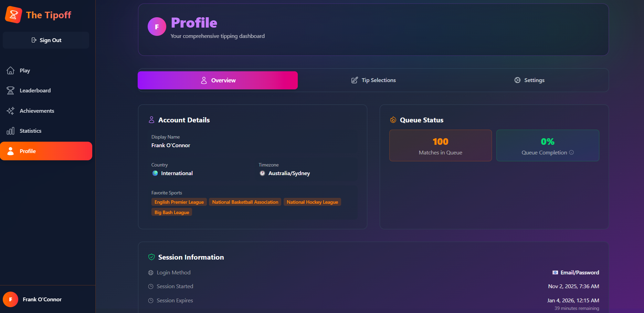
Task: Click The Tipoff trophy logo icon
Action: [x=14, y=15]
